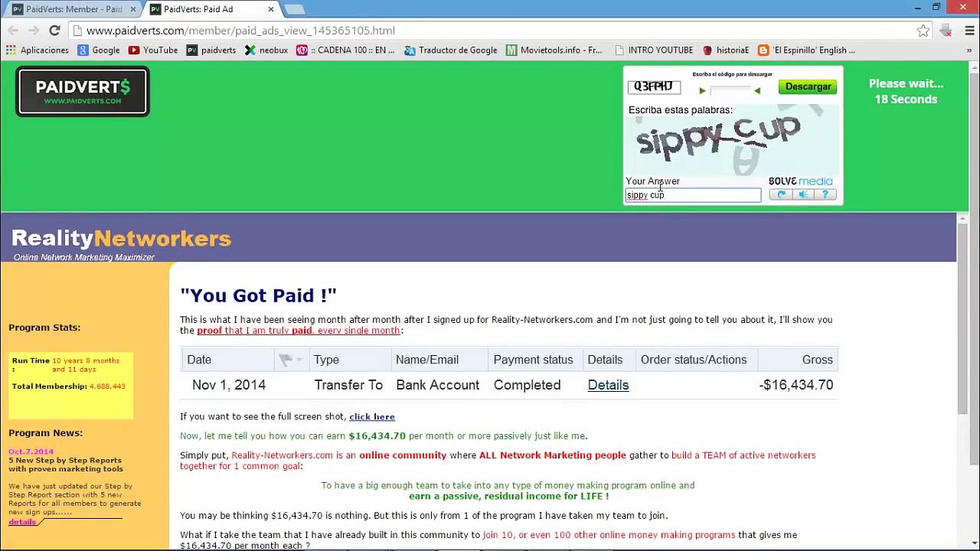This screenshot has height=551, width=980.
Task: Click the address bar URL
Action: coord(240,31)
